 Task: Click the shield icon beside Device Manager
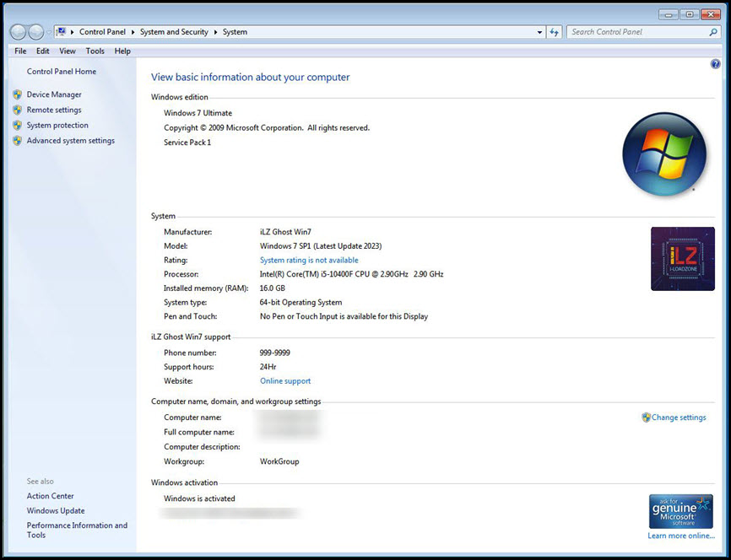17,94
